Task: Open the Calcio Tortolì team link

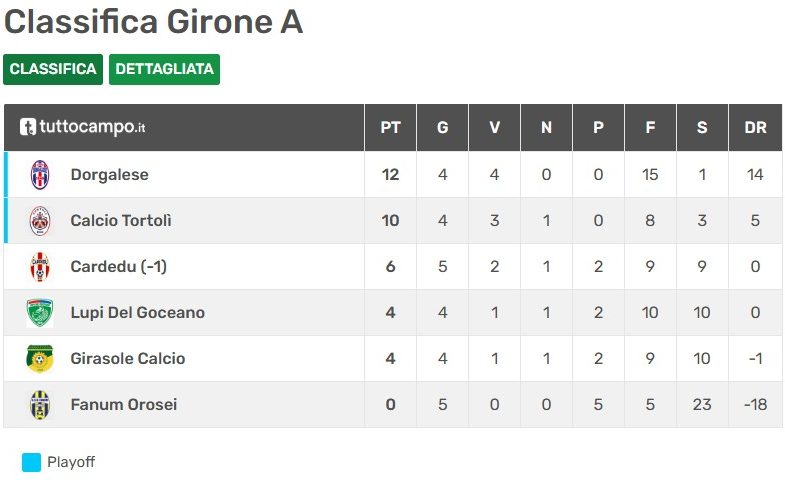Action: (x=121, y=221)
